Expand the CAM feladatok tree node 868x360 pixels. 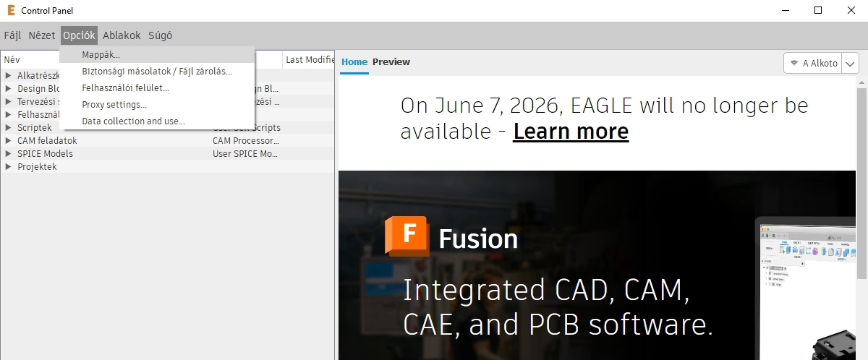9,141
